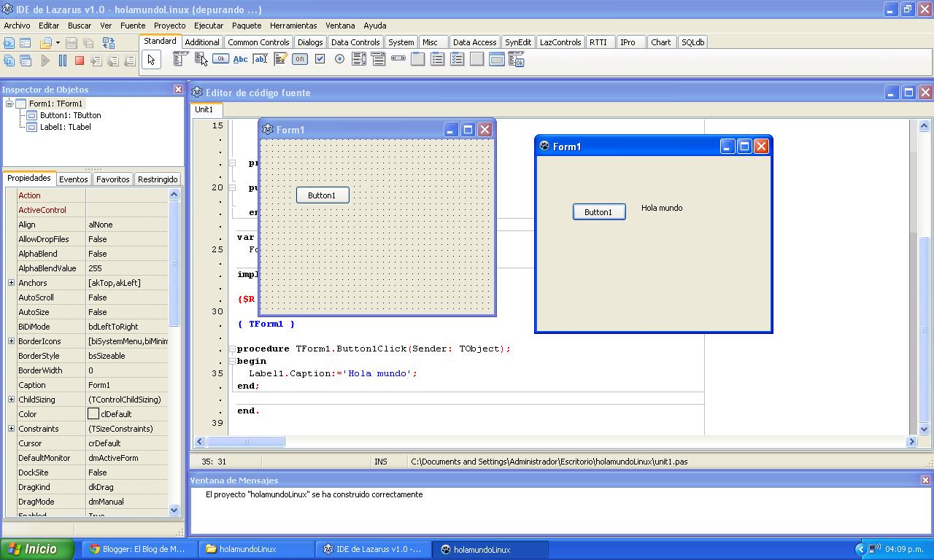Expand the Anchors property
Image resolution: width=934 pixels, height=560 pixels.
click(11, 283)
